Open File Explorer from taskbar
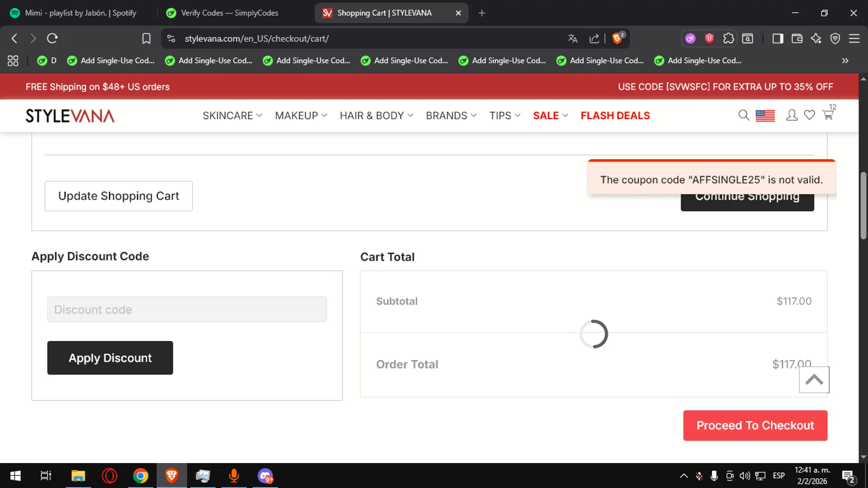 [78, 476]
